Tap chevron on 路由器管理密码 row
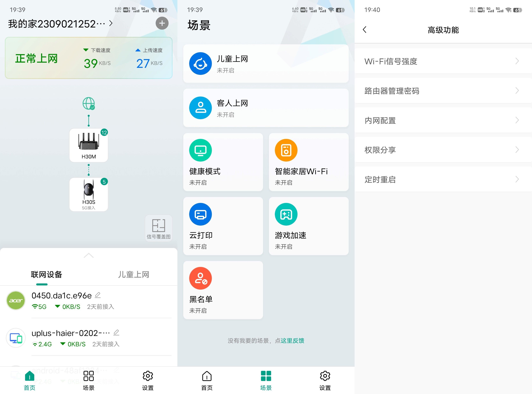Viewport: 532px width, 394px height. 517,91
